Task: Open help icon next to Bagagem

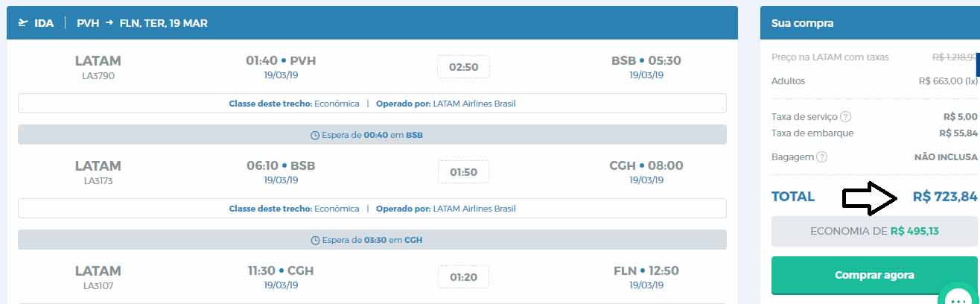Action: point(821,157)
